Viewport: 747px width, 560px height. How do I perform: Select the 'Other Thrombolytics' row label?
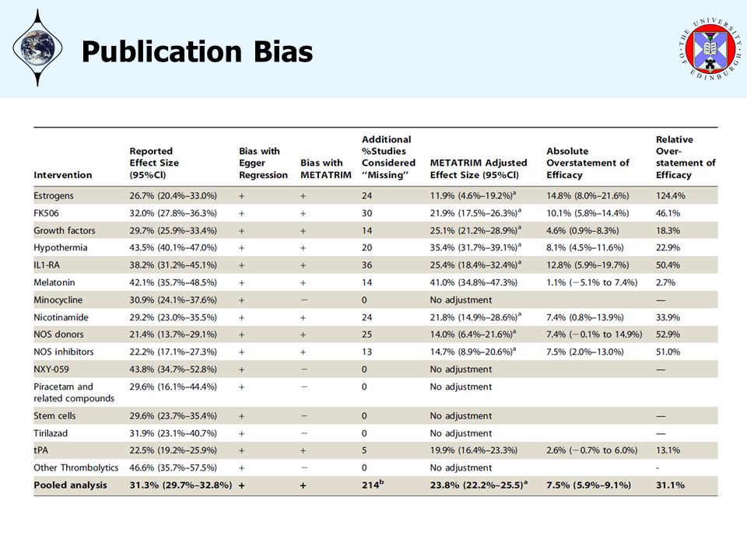click(x=75, y=467)
